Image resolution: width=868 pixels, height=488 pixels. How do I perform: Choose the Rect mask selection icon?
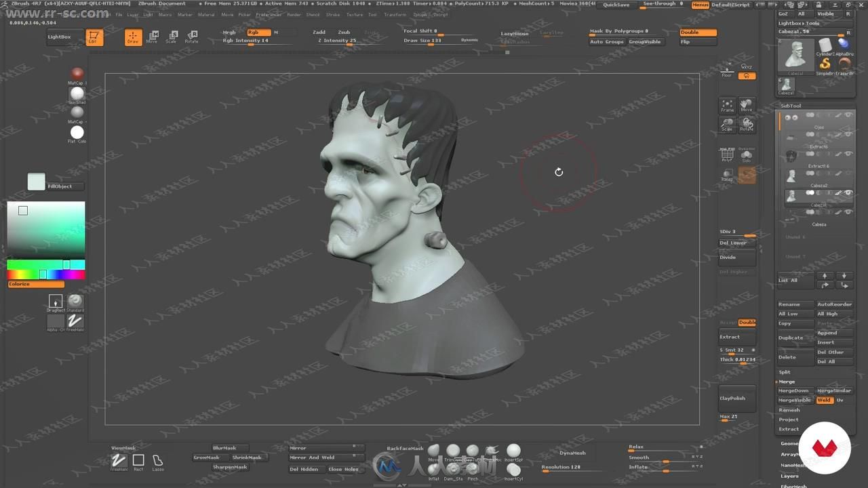tap(138, 462)
